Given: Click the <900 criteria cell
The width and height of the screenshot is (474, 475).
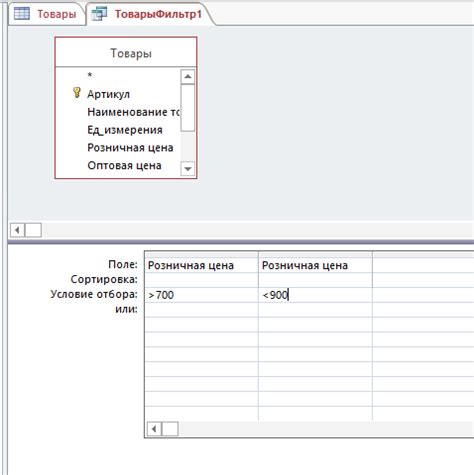Looking at the screenshot, I should point(315,295).
